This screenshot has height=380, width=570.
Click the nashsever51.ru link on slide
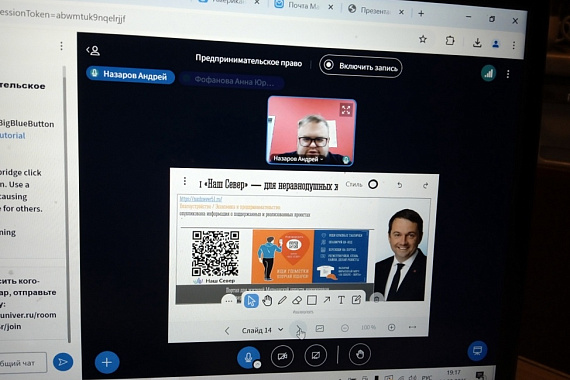click(201, 199)
